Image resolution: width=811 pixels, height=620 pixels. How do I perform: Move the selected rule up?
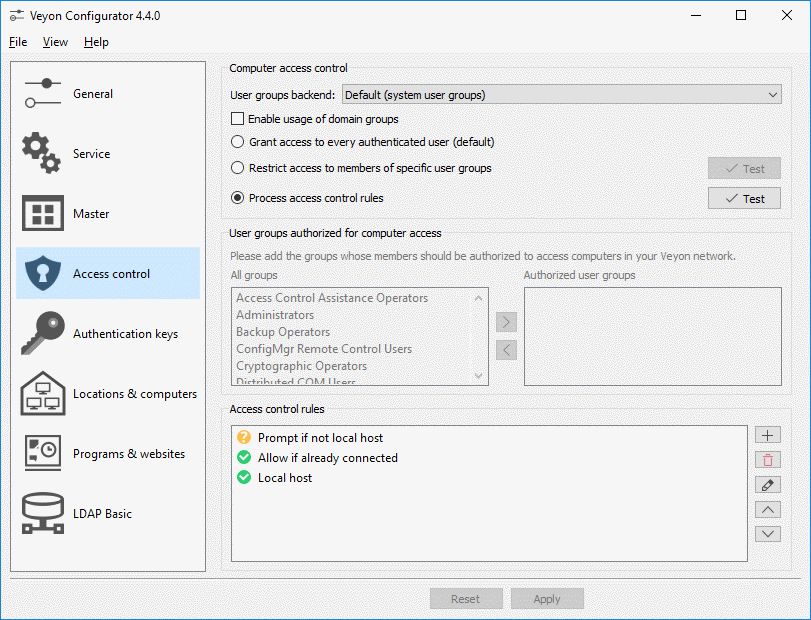click(768, 510)
